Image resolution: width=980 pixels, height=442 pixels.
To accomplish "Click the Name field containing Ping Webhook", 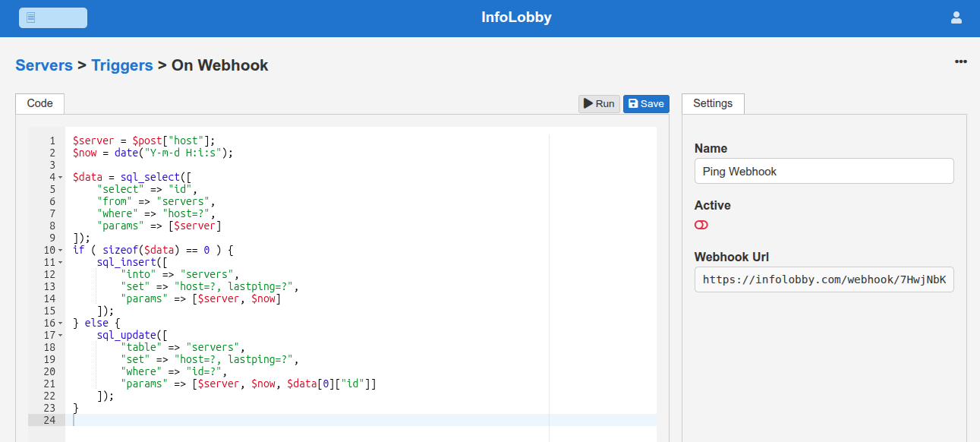I will click(824, 172).
